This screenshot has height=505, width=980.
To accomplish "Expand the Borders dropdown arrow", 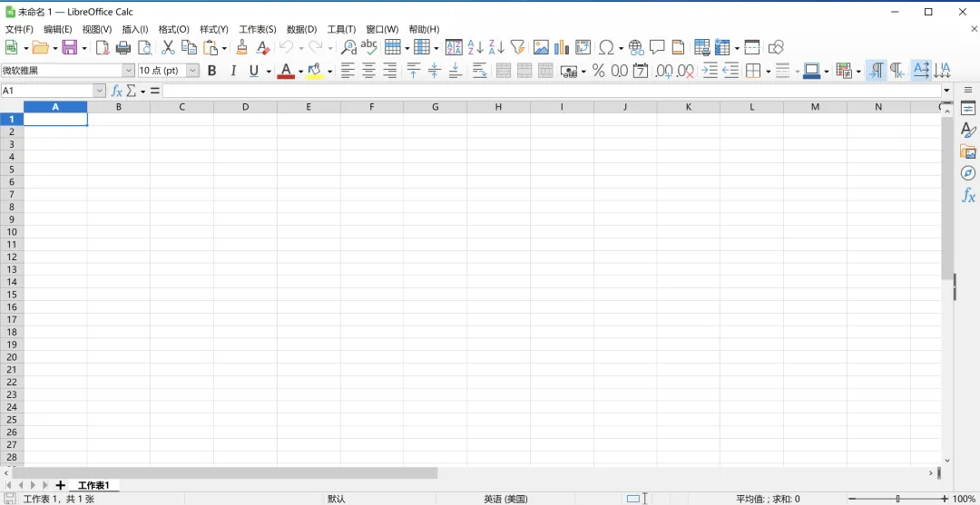I will click(768, 72).
